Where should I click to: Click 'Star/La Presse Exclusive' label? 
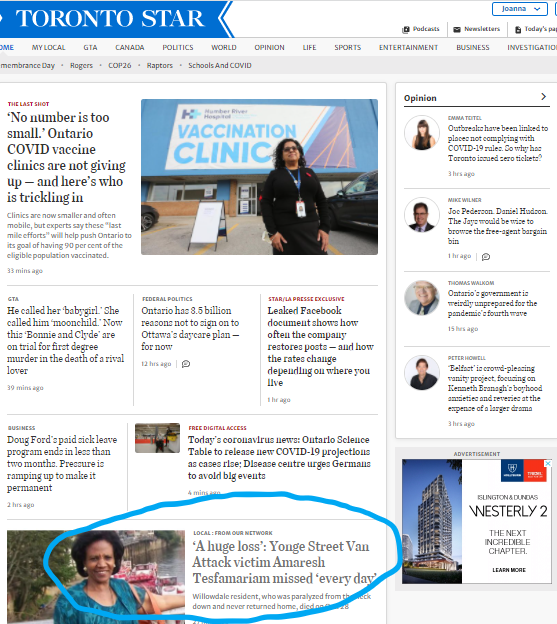coord(306,299)
